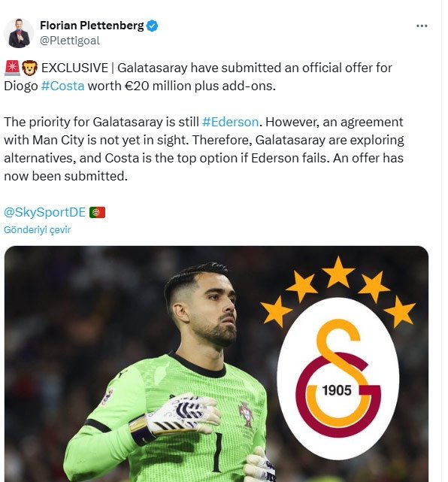Viewport: 448px width, 482px height.
Task: Click the Portugal flag emoji
Action: pyautogui.click(x=98, y=212)
